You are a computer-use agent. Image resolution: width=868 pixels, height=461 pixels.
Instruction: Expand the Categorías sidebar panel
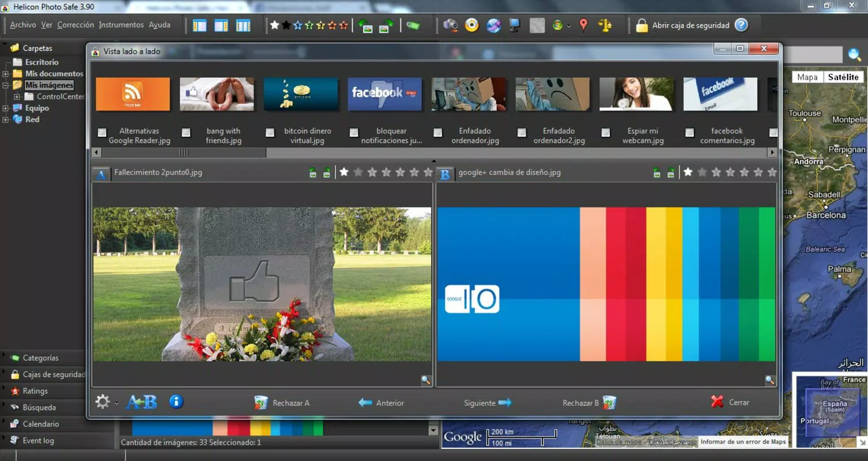40,358
